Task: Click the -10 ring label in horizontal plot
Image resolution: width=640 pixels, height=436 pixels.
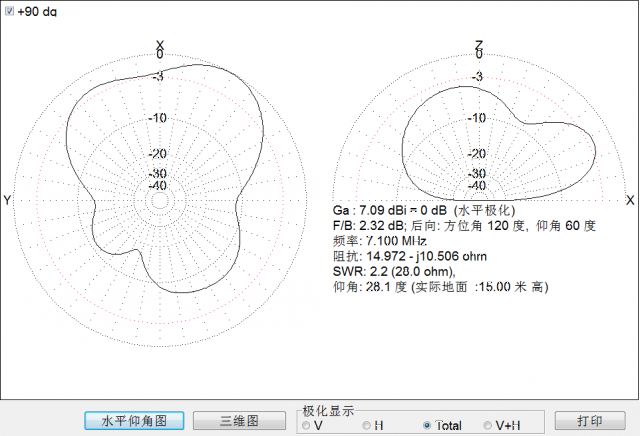Action: tap(158, 118)
